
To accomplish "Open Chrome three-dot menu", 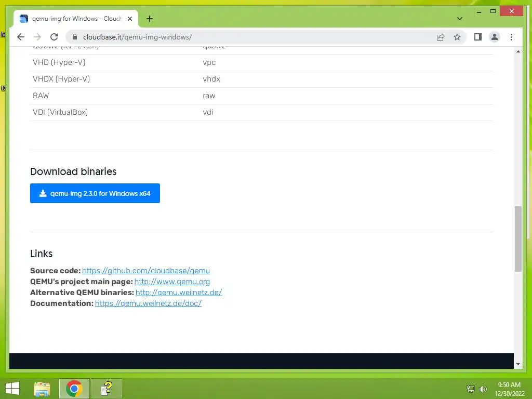I will pos(511,37).
